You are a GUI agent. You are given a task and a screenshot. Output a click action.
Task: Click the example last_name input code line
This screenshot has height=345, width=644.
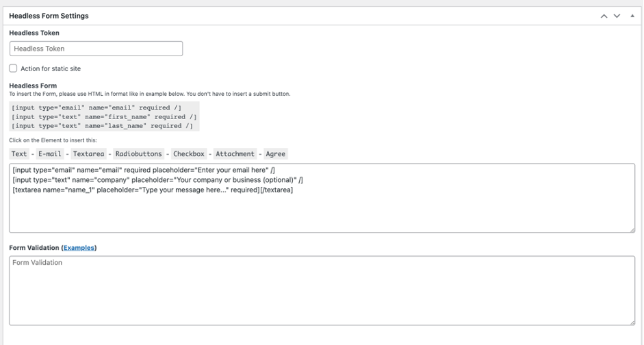click(102, 126)
